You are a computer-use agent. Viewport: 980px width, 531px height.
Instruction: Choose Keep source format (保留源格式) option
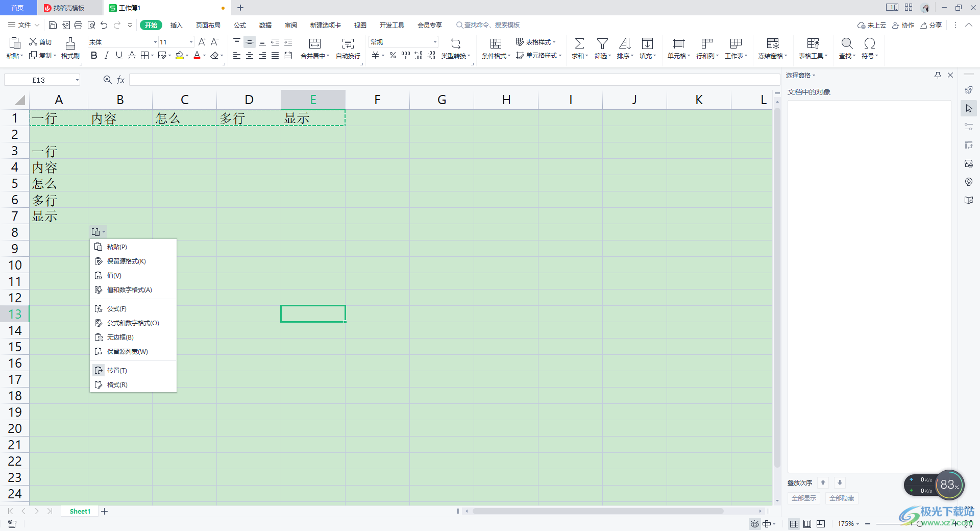[x=133, y=261]
